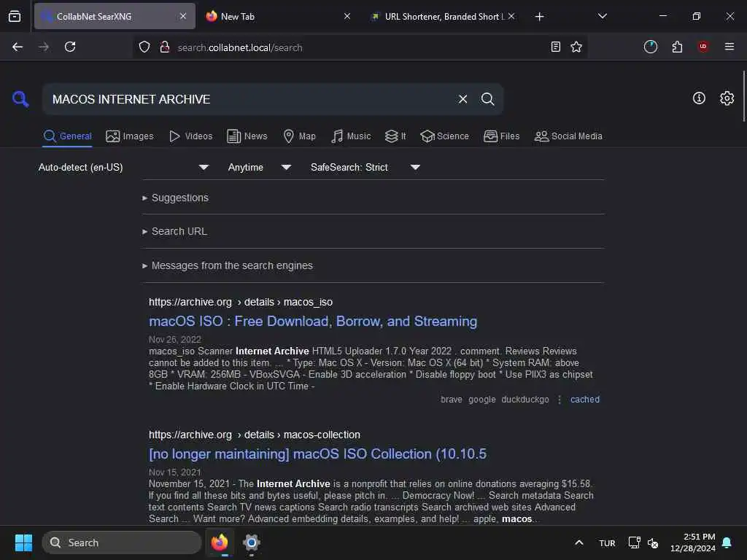Switch to the Videos category tab

pos(190,136)
